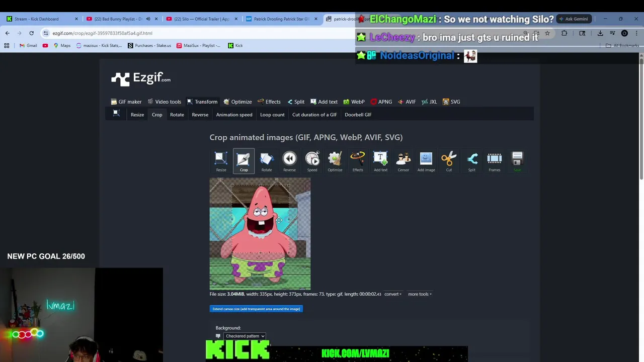Click Extend canvas size button
The height and width of the screenshot is (362, 644).
256,309
